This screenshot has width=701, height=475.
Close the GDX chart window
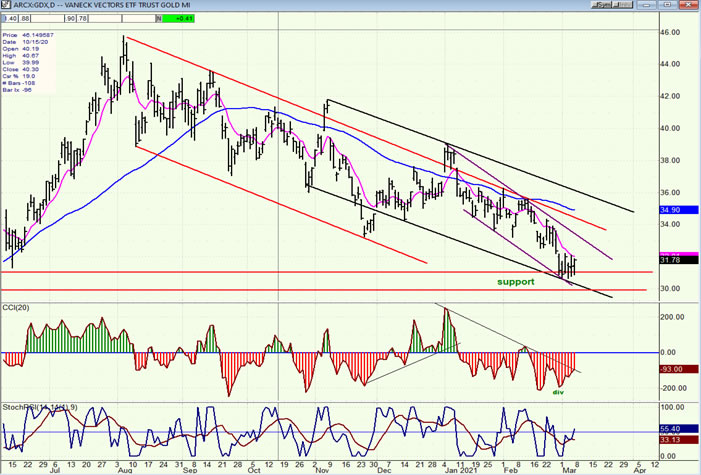[689, 5]
